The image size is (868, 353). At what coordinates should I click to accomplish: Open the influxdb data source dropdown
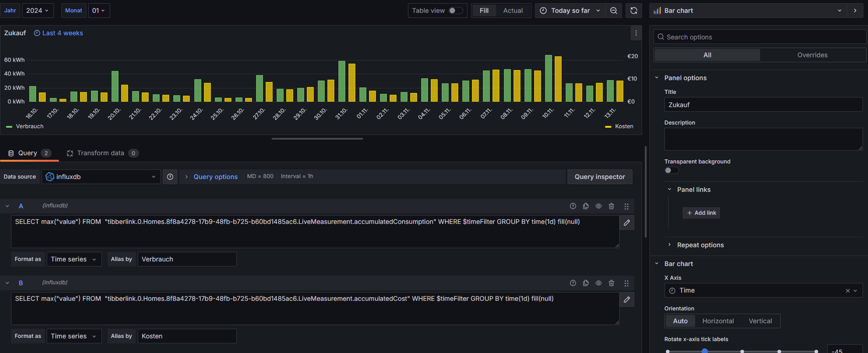coord(101,177)
